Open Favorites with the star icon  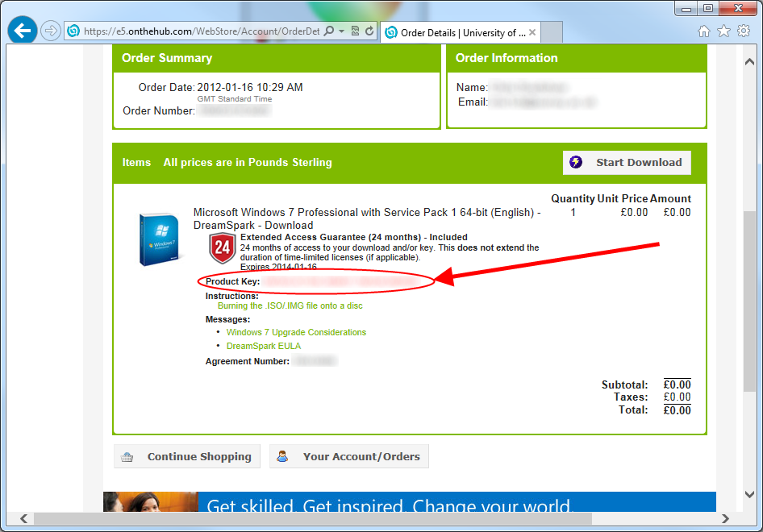click(724, 31)
